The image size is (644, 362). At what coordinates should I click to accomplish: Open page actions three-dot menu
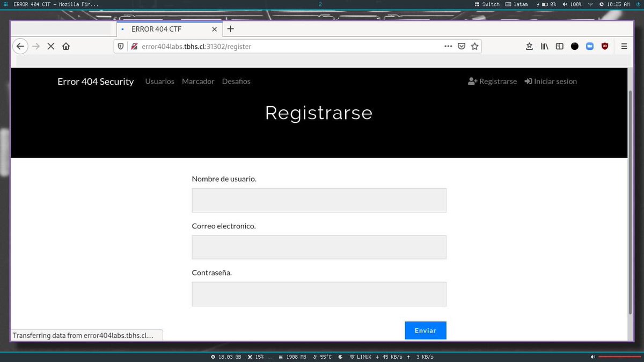click(x=448, y=47)
